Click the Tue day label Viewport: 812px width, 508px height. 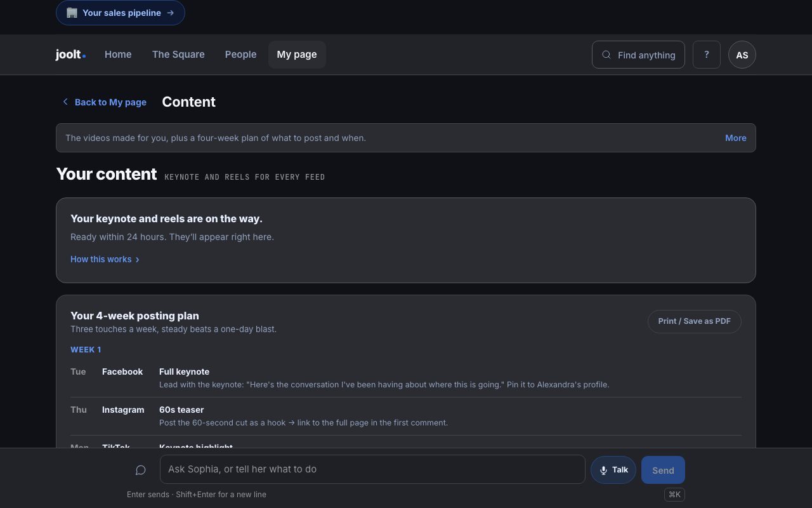click(x=78, y=371)
